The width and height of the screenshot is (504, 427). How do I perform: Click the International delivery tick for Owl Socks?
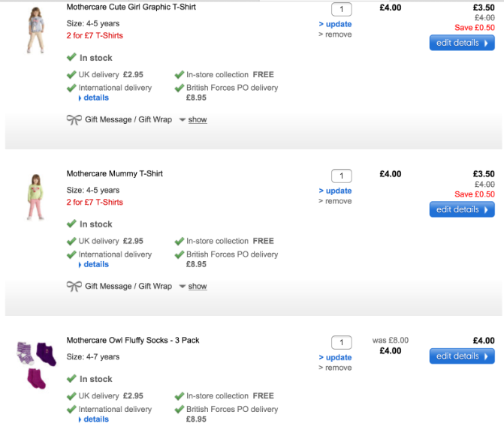[x=72, y=409]
